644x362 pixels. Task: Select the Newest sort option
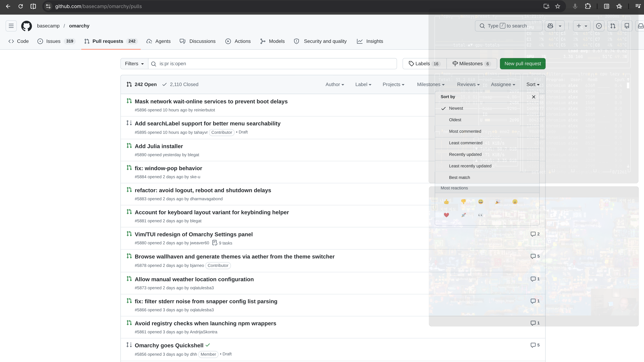tap(487, 108)
